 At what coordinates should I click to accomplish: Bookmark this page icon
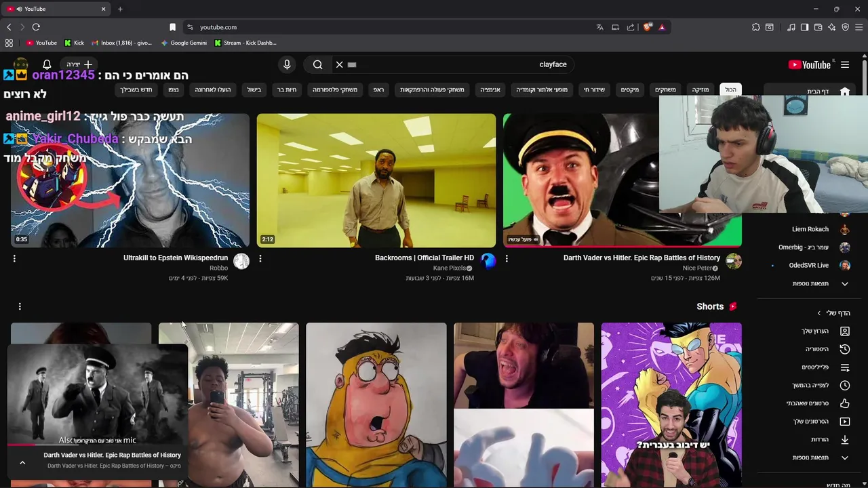tap(172, 27)
